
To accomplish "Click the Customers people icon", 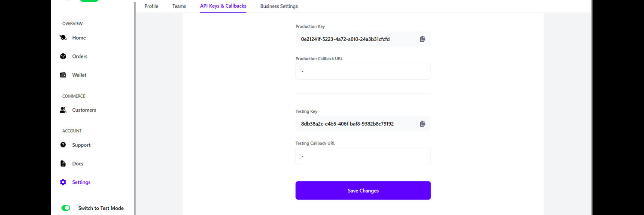I will [63, 110].
